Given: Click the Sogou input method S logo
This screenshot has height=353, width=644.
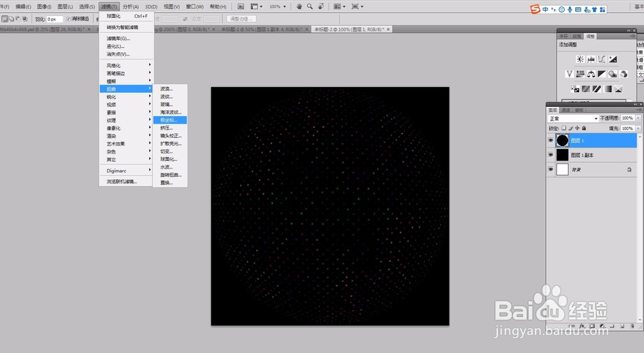Looking at the screenshot, I should click(x=535, y=9).
